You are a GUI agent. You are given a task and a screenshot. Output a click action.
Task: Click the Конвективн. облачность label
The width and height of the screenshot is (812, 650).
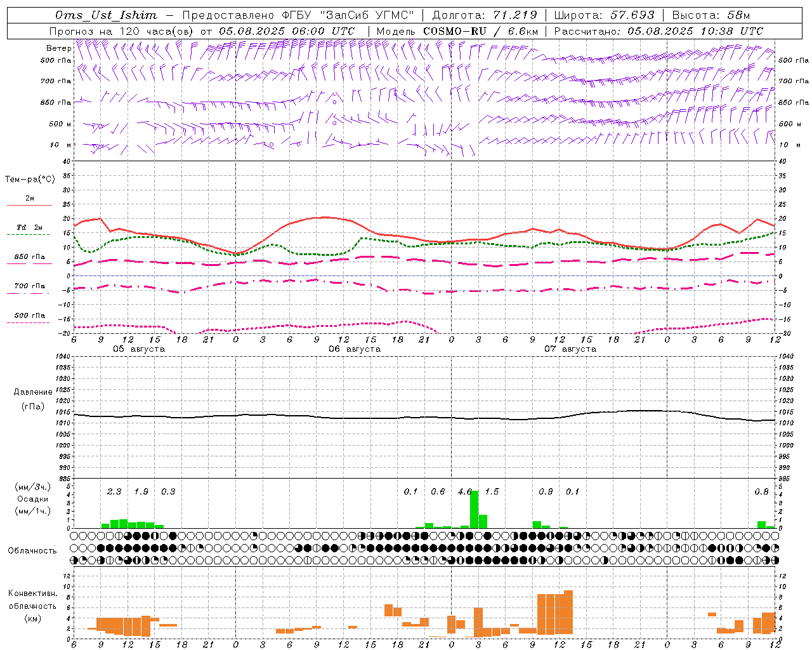click(x=32, y=600)
